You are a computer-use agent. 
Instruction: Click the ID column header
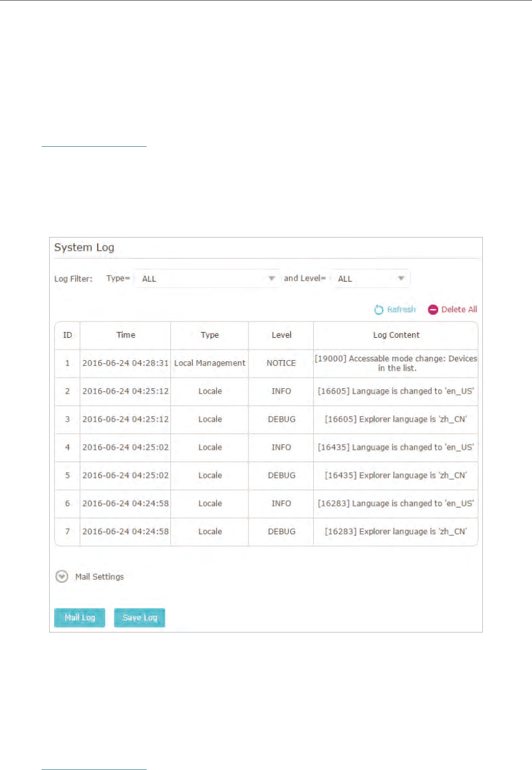(67, 335)
